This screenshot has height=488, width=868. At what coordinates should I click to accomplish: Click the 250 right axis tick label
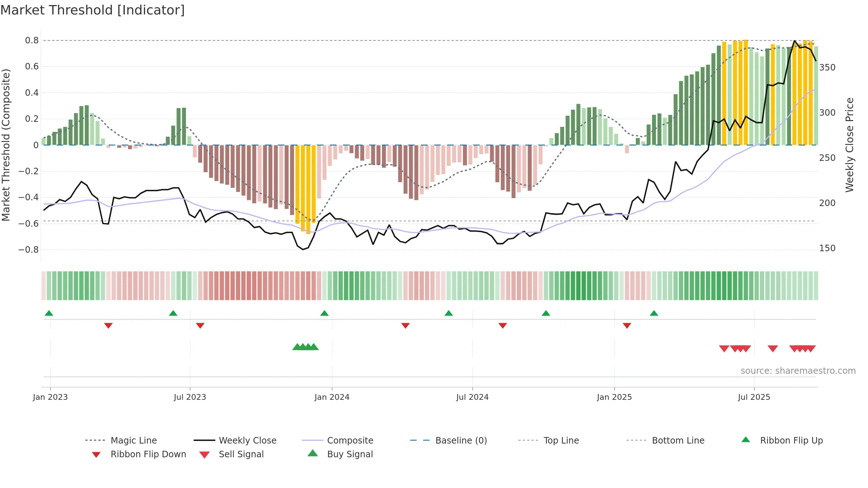tap(827, 158)
